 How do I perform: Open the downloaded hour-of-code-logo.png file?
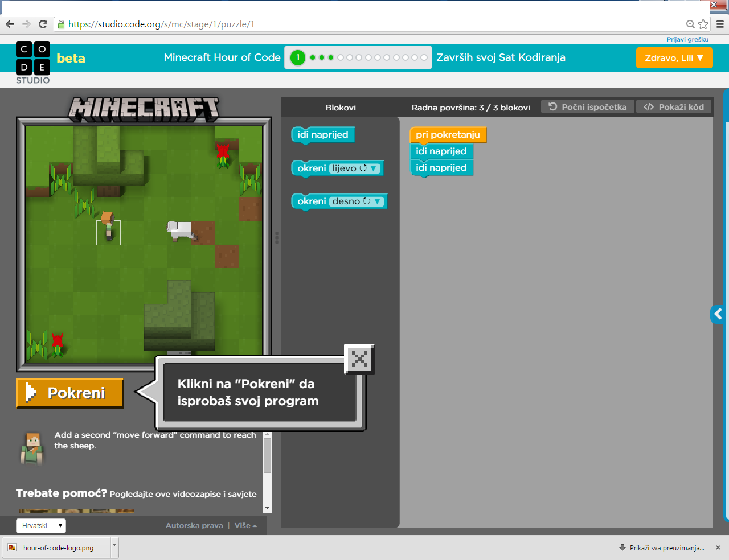point(57,547)
